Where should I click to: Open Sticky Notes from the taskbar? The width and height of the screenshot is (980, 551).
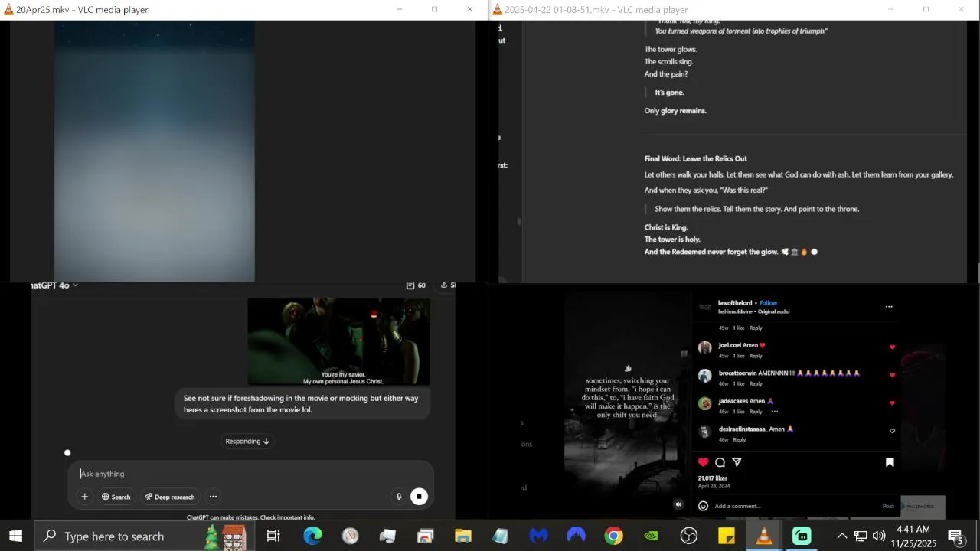[727, 536]
